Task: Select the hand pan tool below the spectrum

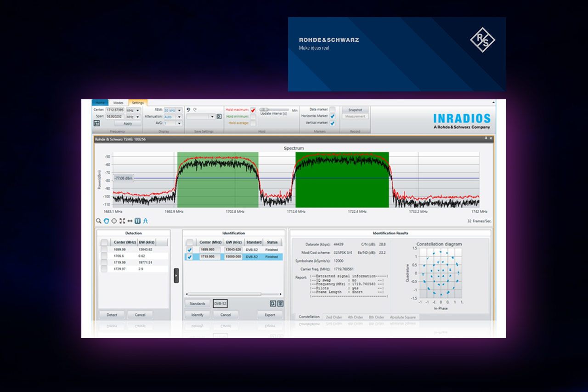Action: [107, 221]
